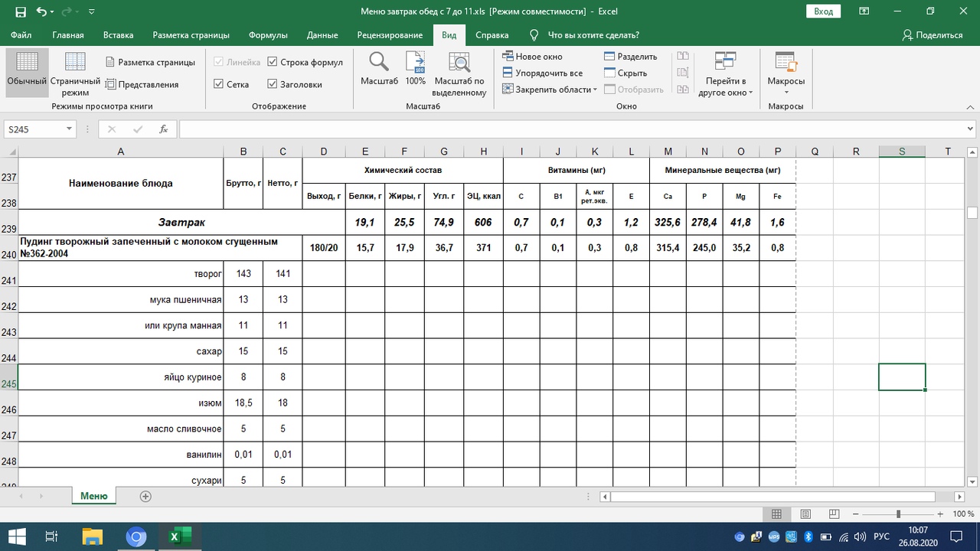Expand the Name Box dropdown arrow
980x551 pixels.
click(69, 129)
